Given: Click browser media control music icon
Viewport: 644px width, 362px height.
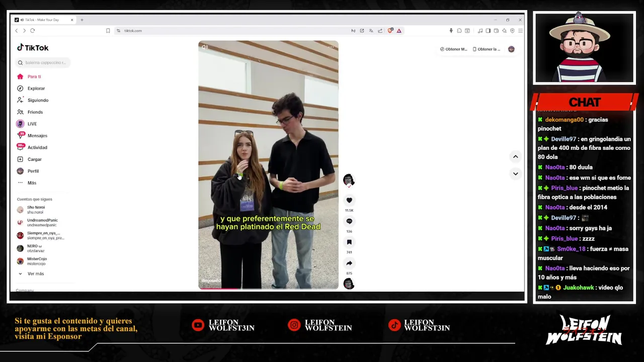Looking at the screenshot, I should coord(480,31).
